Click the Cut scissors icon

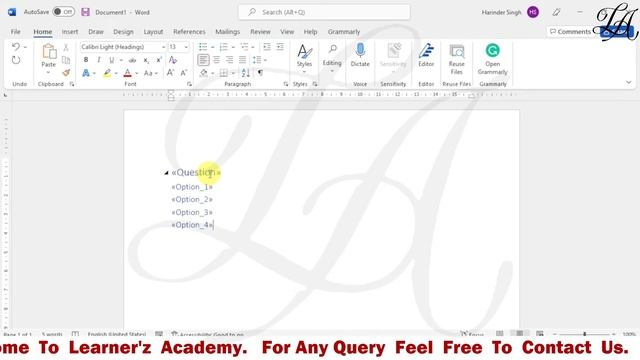pos(66,48)
